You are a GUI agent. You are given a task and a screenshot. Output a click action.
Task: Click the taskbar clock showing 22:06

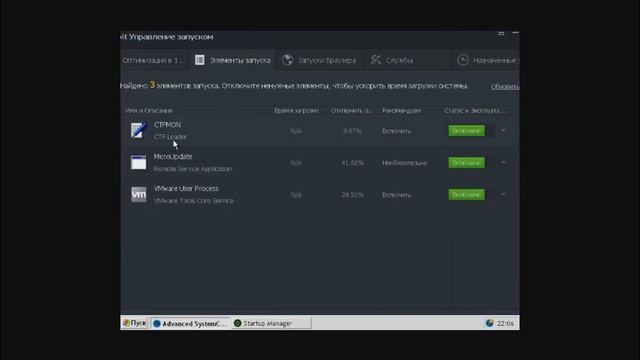(x=505, y=324)
